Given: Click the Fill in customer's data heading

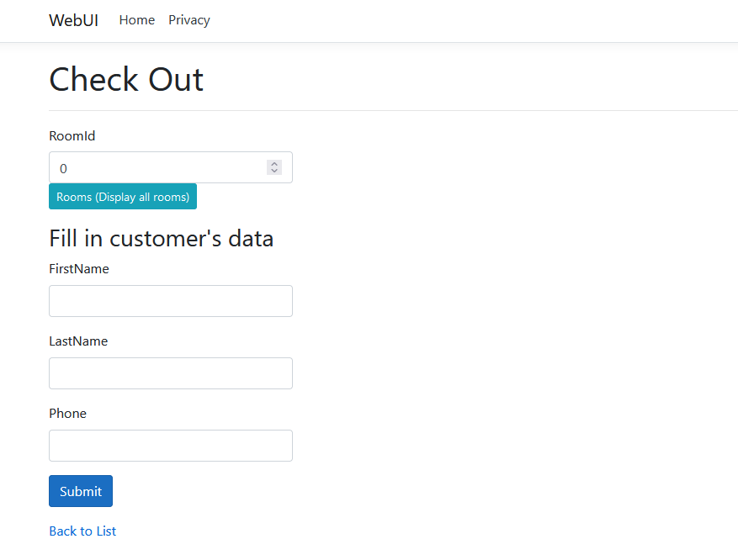Looking at the screenshot, I should [x=161, y=238].
